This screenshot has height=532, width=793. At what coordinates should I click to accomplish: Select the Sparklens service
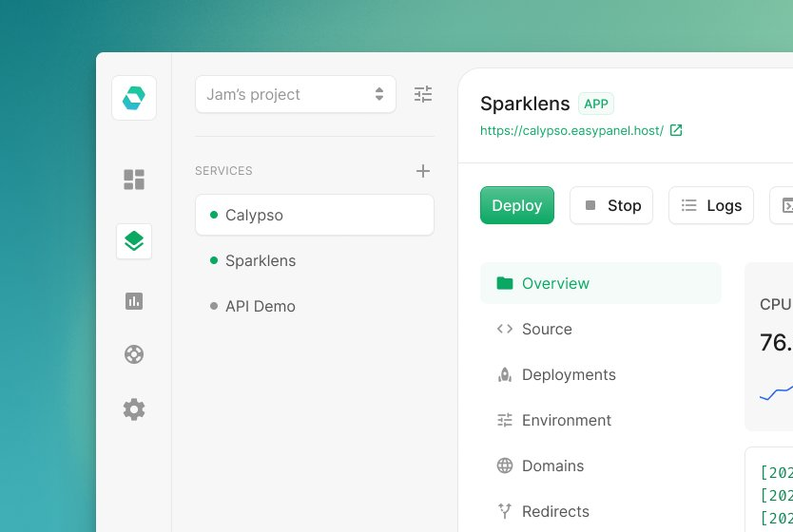tap(315, 260)
